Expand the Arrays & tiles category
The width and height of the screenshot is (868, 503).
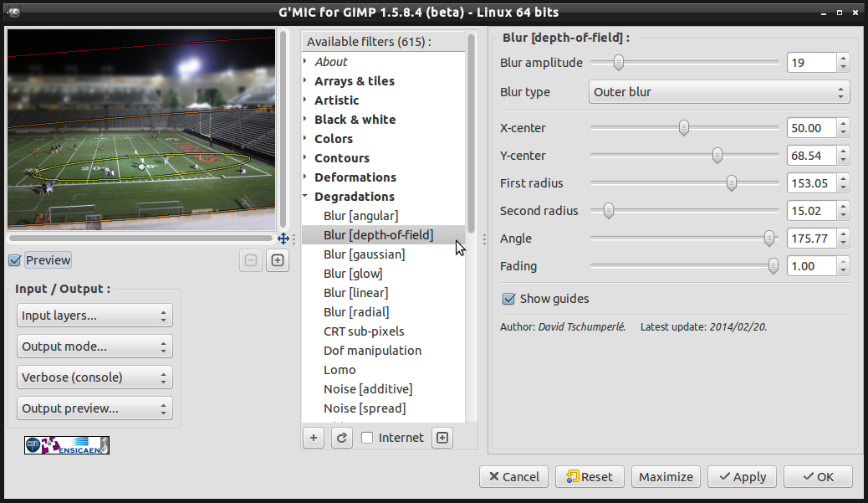coord(305,80)
